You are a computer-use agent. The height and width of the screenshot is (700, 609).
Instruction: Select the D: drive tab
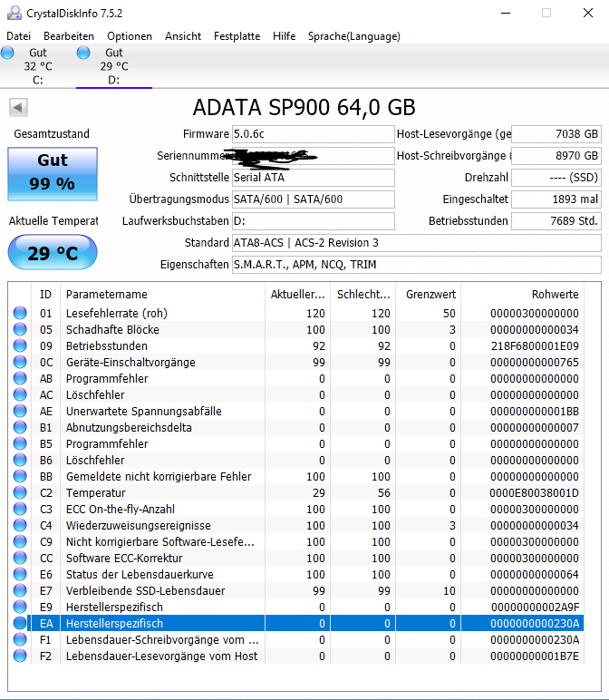(114, 66)
